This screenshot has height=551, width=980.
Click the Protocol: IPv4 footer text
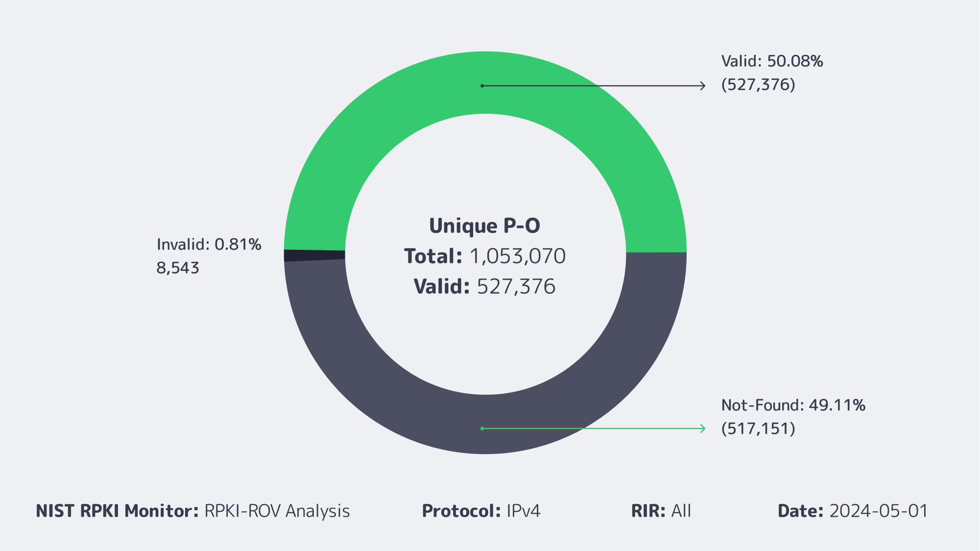[481, 511]
